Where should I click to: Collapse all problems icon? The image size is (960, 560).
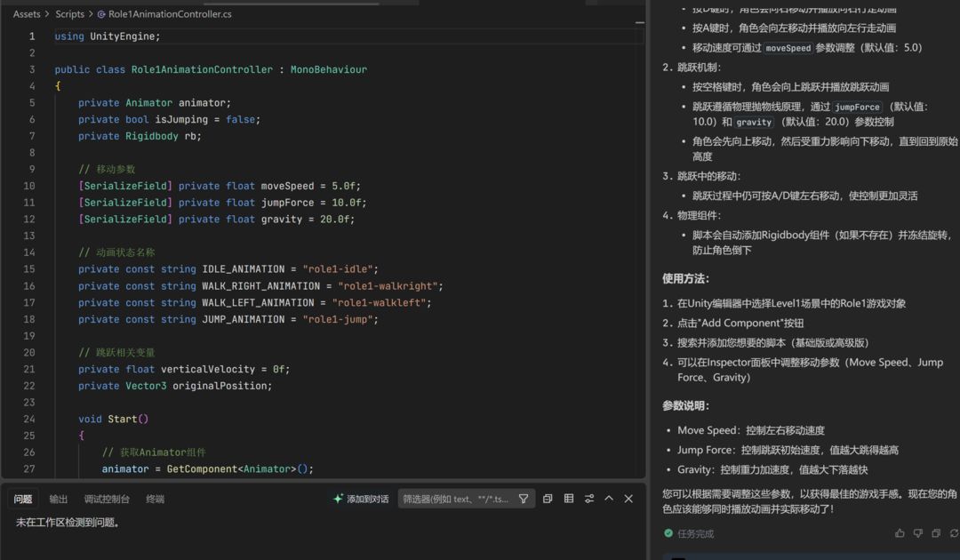coord(548,499)
